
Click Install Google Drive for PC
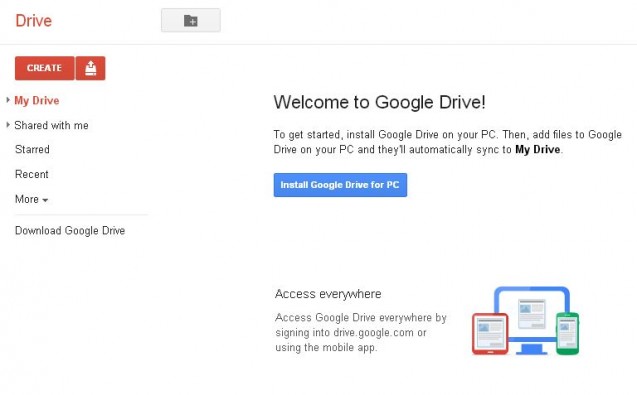click(x=340, y=185)
